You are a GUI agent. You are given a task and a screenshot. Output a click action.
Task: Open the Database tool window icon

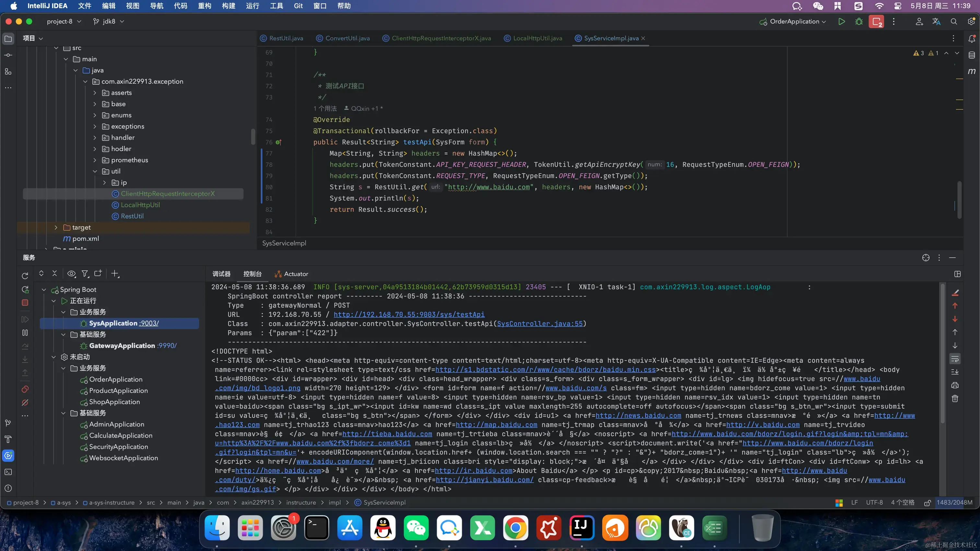971,55
